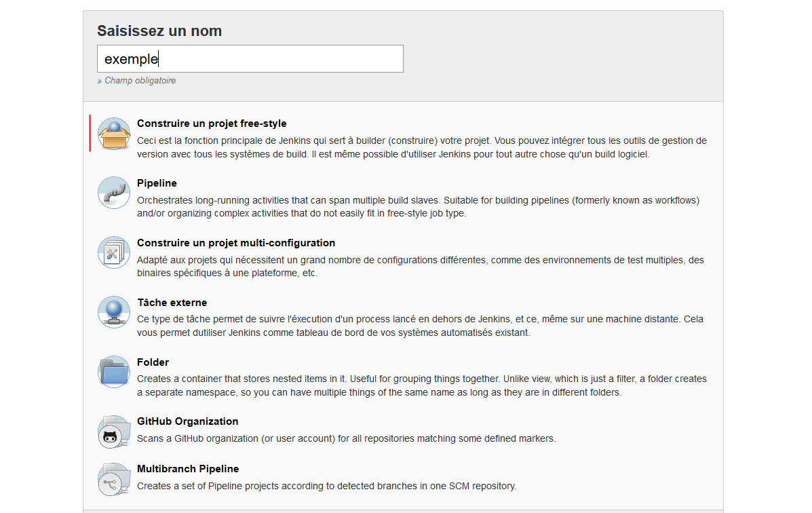Viewport: 812px width, 513px height.
Task: Select "Construire un projet free-style" title
Action: (x=212, y=123)
